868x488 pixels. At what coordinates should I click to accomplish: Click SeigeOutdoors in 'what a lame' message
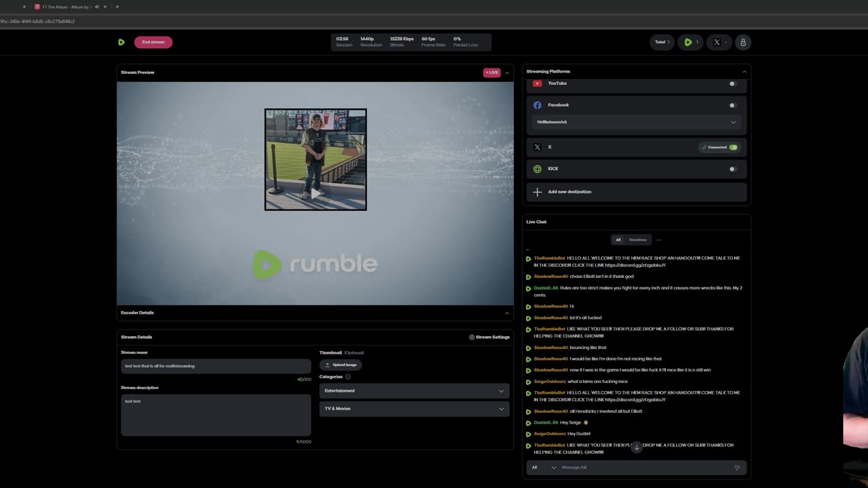point(549,382)
